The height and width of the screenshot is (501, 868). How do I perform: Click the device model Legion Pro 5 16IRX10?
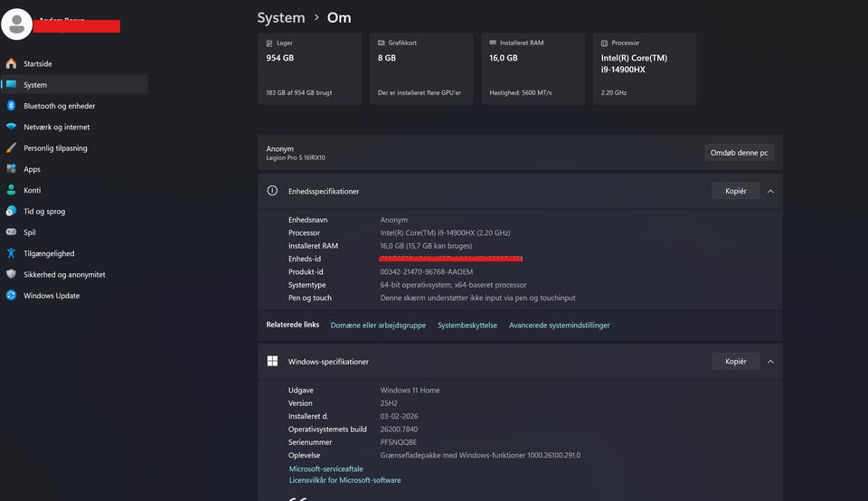tap(296, 157)
